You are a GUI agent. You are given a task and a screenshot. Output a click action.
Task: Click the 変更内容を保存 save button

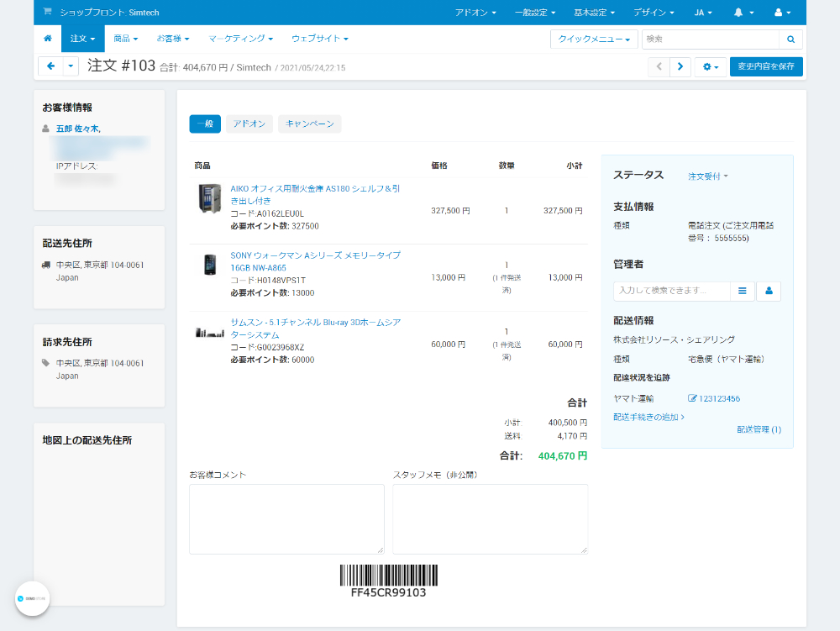(x=766, y=66)
